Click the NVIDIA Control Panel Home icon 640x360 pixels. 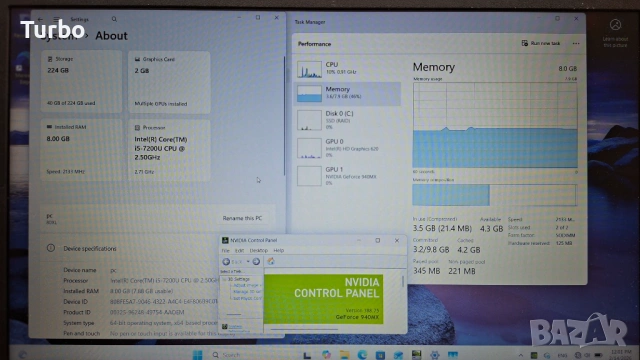(x=271, y=261)
